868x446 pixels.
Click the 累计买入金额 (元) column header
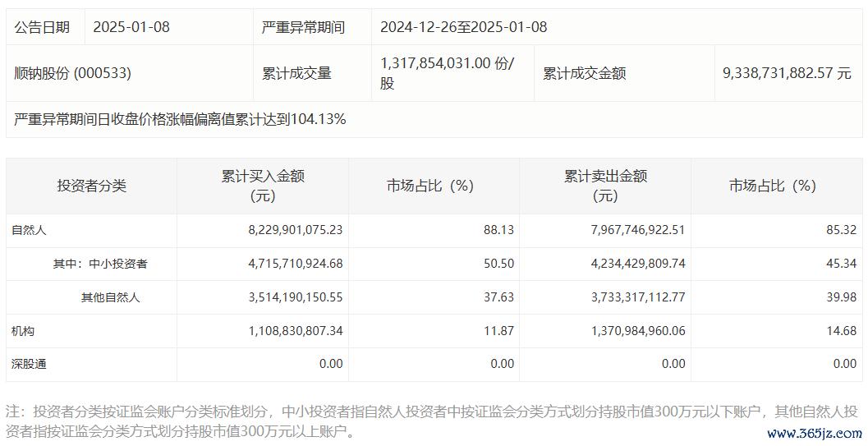263,186
